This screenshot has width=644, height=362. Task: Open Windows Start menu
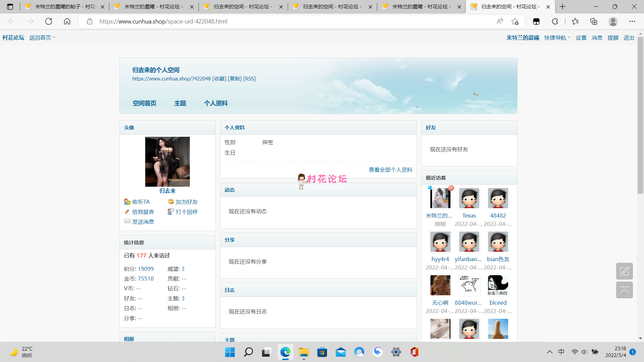230,352
